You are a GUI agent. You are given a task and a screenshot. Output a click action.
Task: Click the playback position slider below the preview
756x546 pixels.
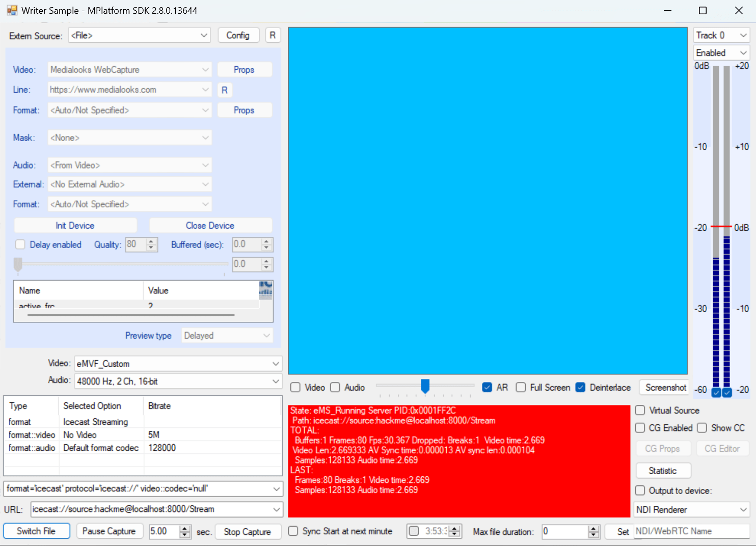point(425,388)
